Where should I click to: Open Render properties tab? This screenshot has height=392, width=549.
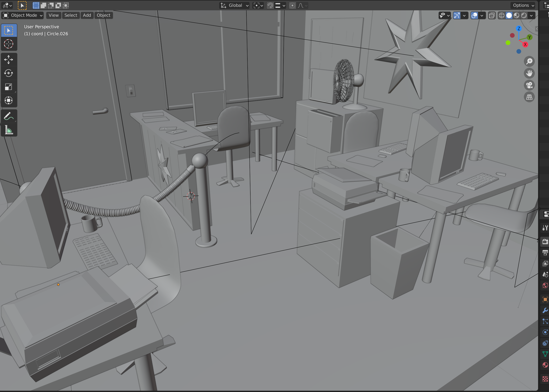point(545,241)
